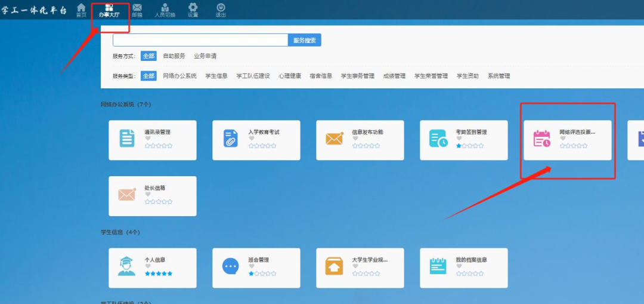
Task: Toggle favorite heart on 班会管理 card
Action: click(x=252, y=266)
